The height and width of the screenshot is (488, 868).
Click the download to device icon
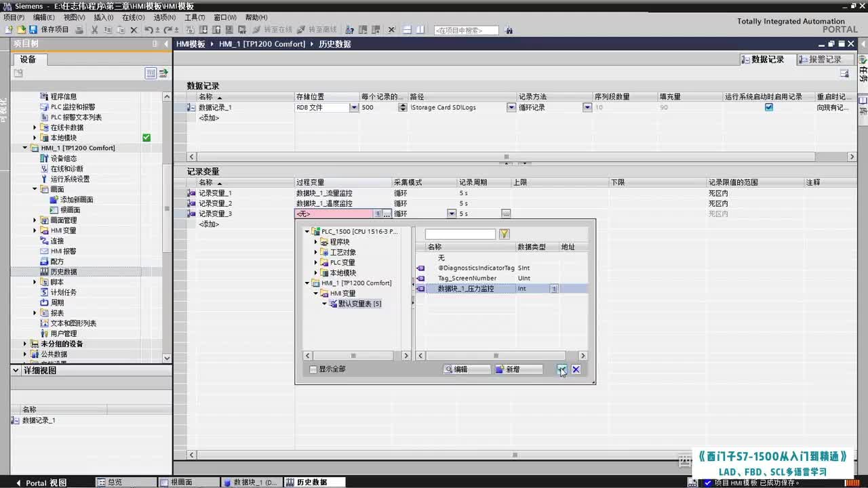203,30
